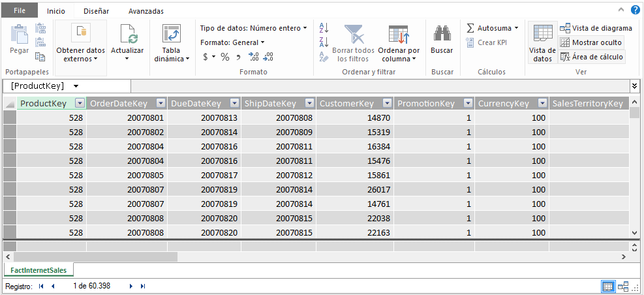Click the Actualizar refresh icon

coord(127,34)
